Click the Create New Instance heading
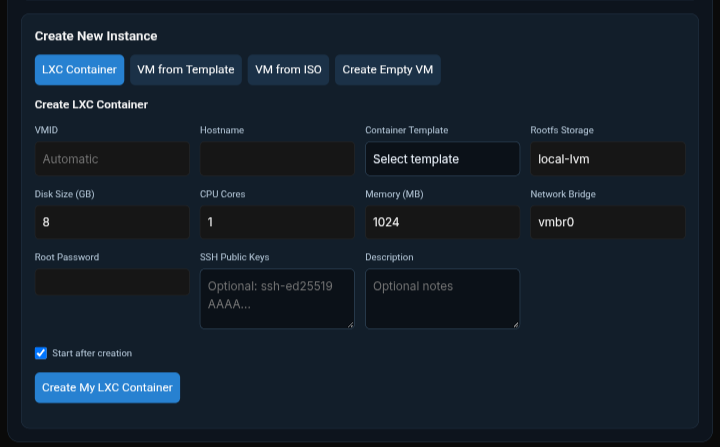 (x=96, y=36)
